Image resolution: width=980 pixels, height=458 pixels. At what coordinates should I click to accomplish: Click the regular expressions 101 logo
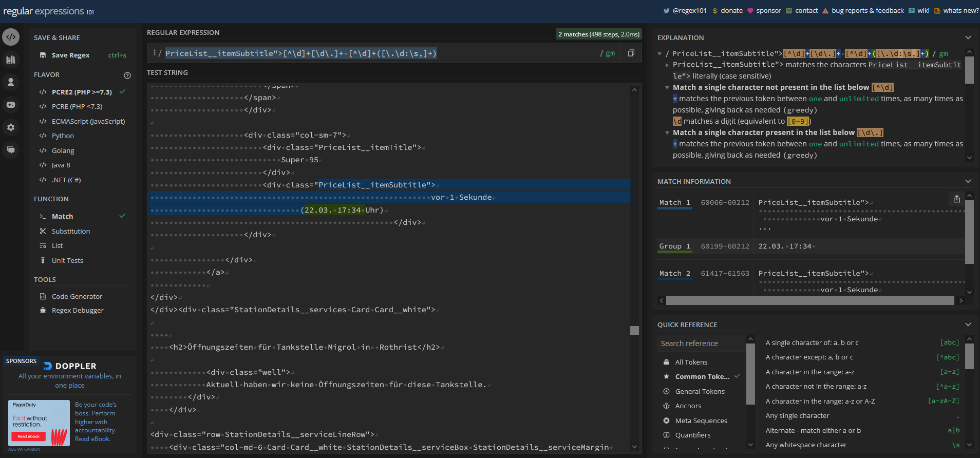(48, 11)
